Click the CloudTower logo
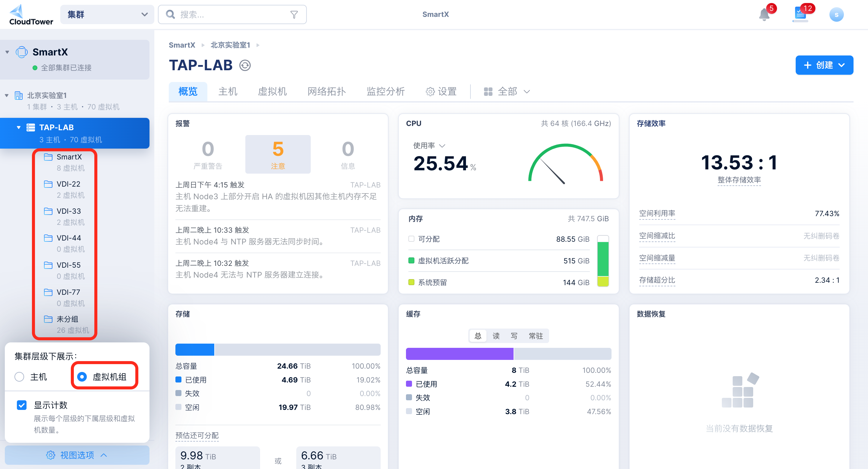The image size is (868, 469). click(31, 14)
